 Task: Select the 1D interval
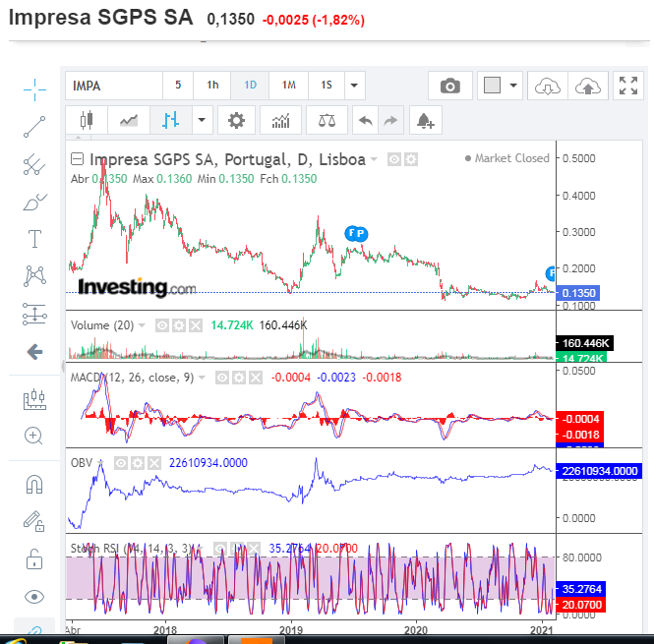pos(250,86)
